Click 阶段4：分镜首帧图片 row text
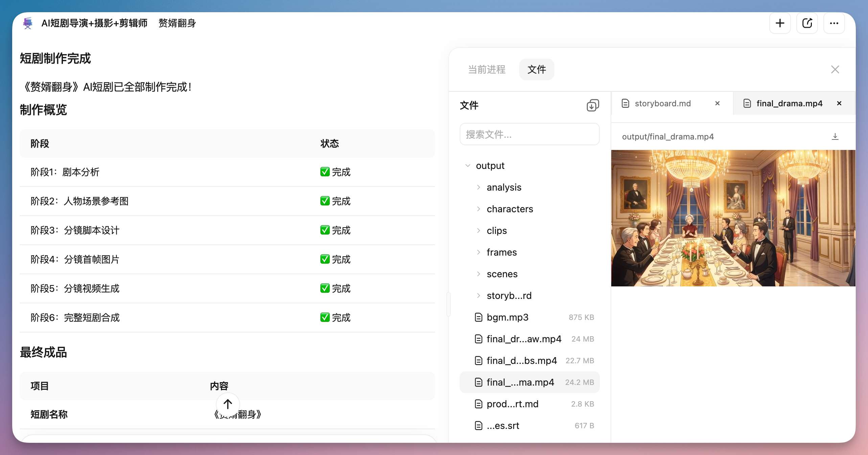The image size is (868, 455). tap(75, 259)
